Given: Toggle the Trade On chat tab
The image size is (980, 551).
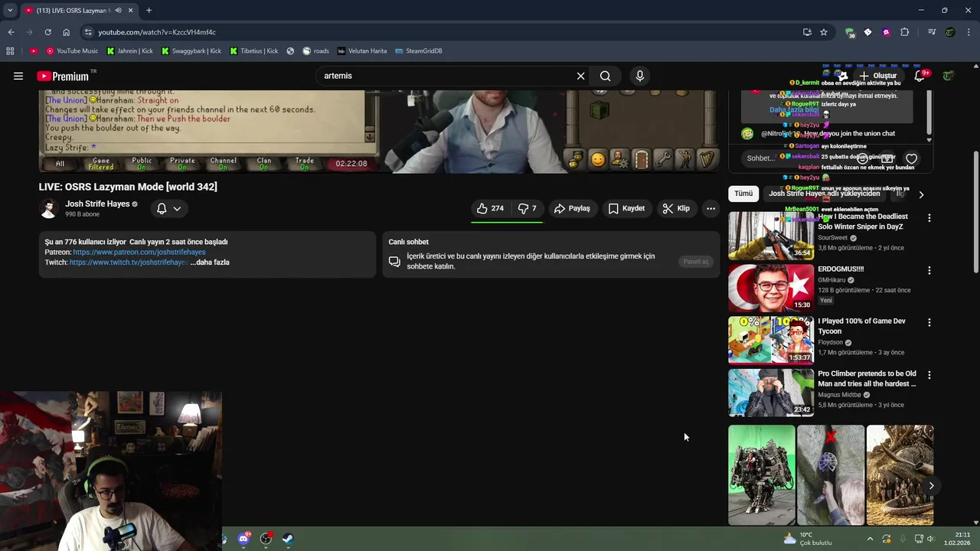Looking at the screenshot, I should tap(305, 164).
